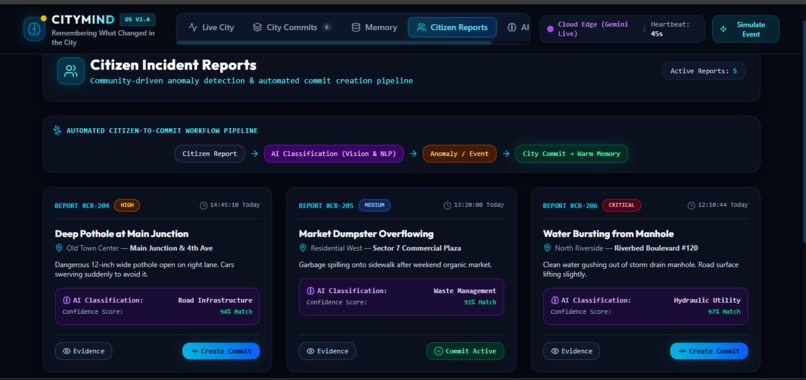
Task: Click the REPORT #CR-204 label
Action: point(82,206)
